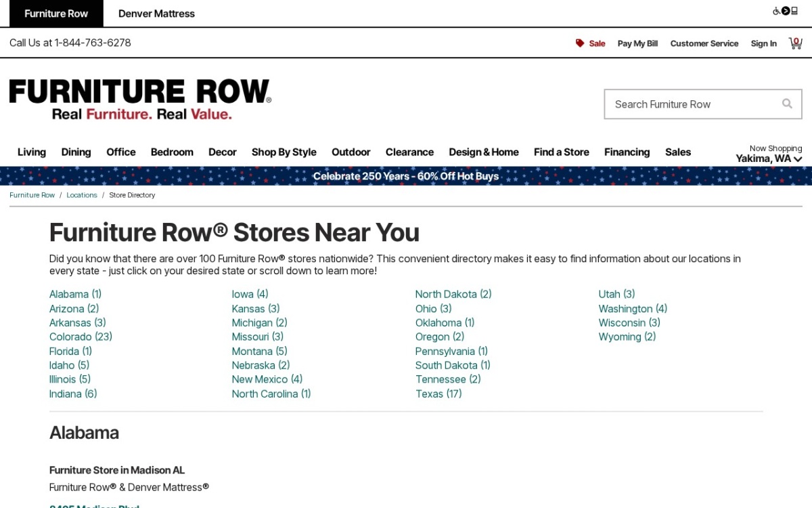
Task: Switch to the Denver Mattress tab
Action: tap(156, 14)
